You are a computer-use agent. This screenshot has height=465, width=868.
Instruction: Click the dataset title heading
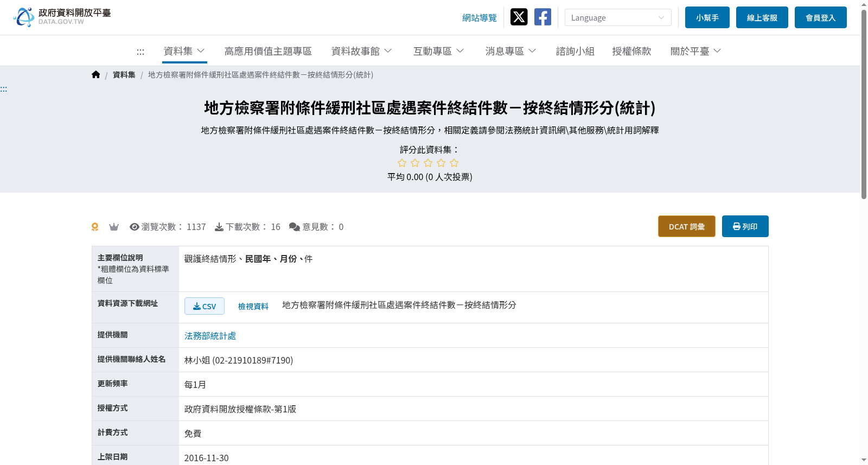tap(430, 108)
